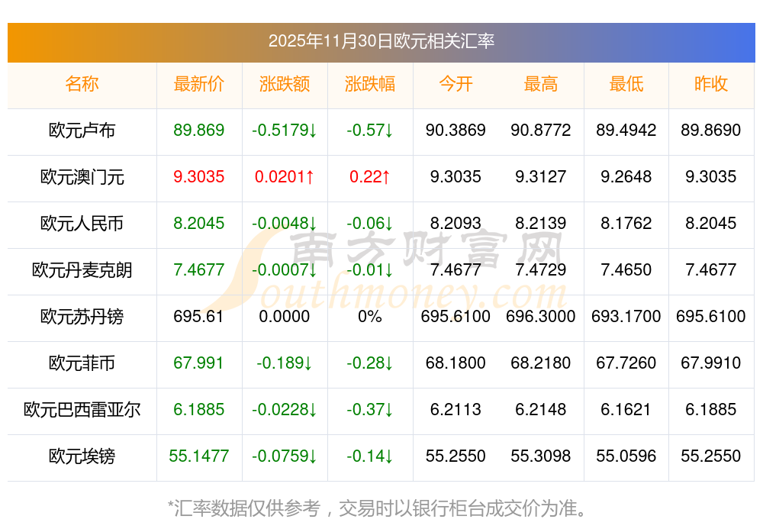This screenshot has width=763, height=532.
Task: Select the 欧元卢布 row name
Action: pos(82,131)
